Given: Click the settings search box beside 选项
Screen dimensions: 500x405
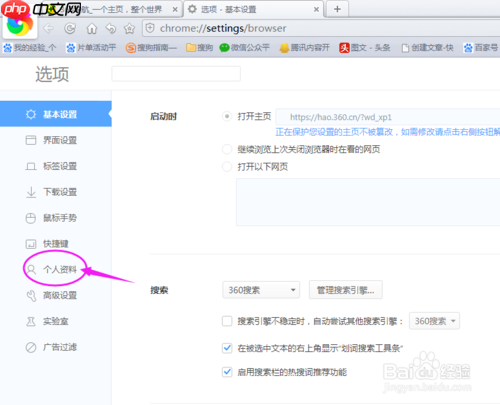Looking at the screenshot, I should click(x=176, y=74).
